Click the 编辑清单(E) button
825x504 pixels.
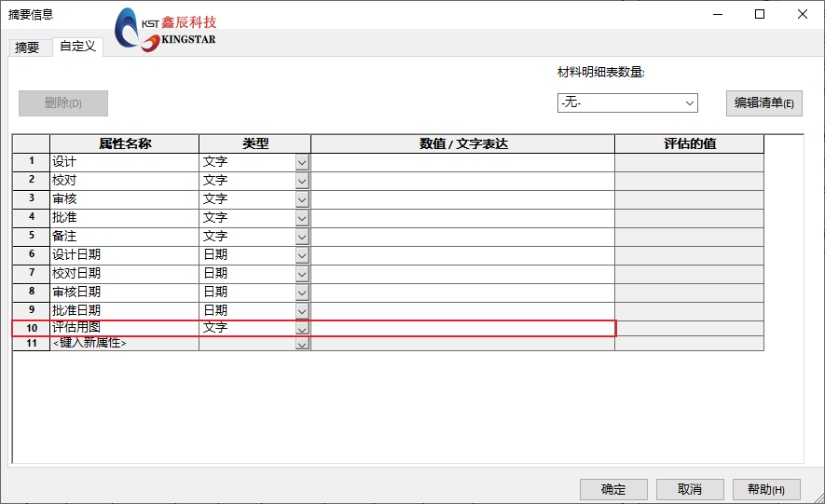[764, 103]
